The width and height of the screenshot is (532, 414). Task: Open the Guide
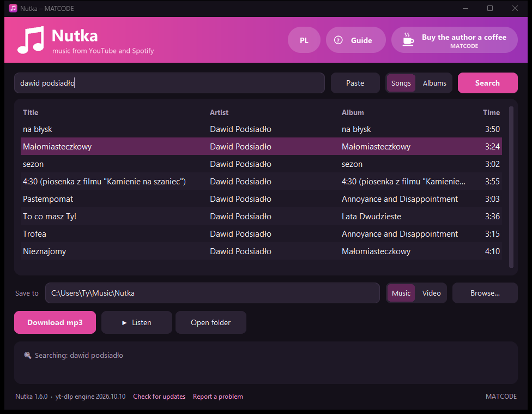coord(355,40)
